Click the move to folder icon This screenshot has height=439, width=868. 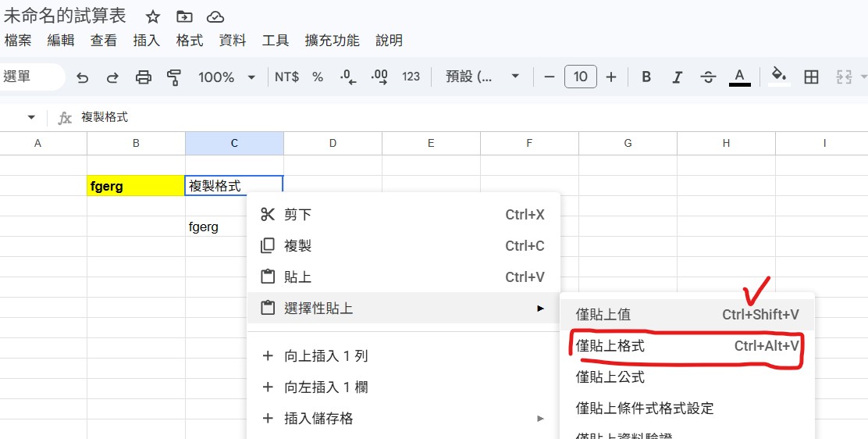[184, 17]
